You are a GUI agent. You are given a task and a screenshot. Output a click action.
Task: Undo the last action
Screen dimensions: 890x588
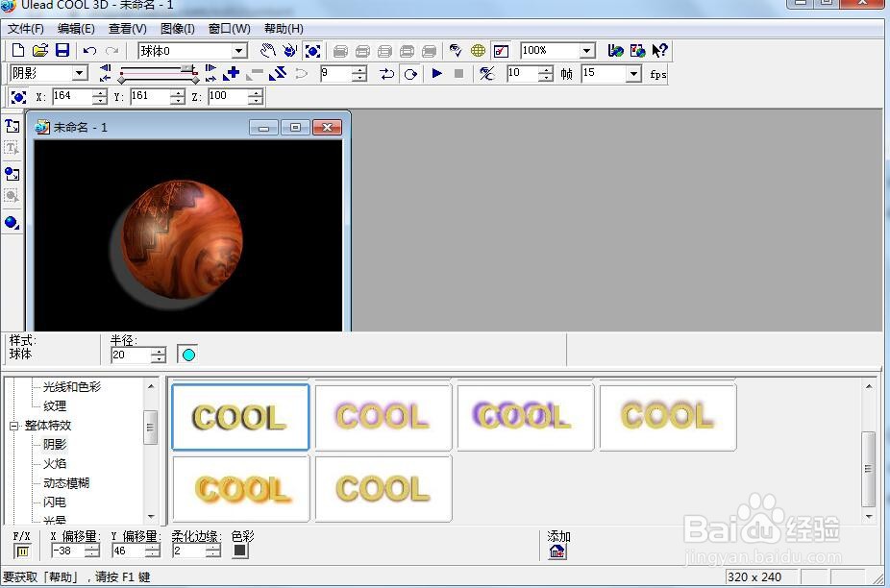pyautogui.click(x=89, y=51)
